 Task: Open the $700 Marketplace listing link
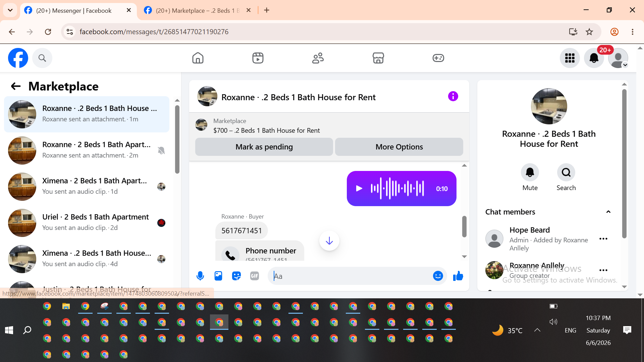267,130
